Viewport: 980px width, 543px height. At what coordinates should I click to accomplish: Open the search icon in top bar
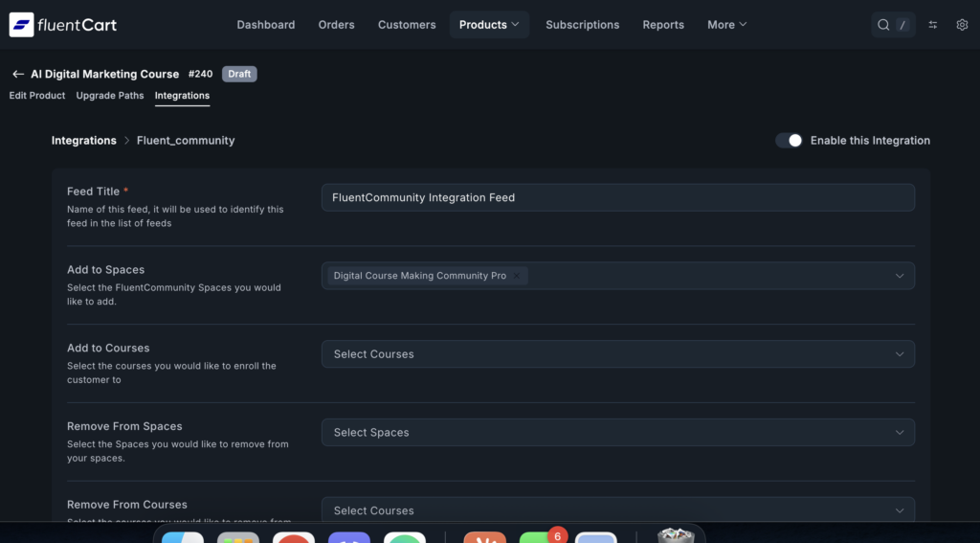click(x=883, y=25)
